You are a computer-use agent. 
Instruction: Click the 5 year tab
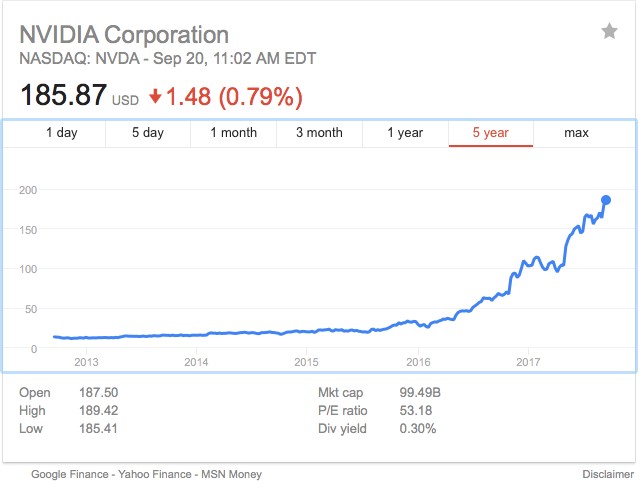(x=490, y=133)
